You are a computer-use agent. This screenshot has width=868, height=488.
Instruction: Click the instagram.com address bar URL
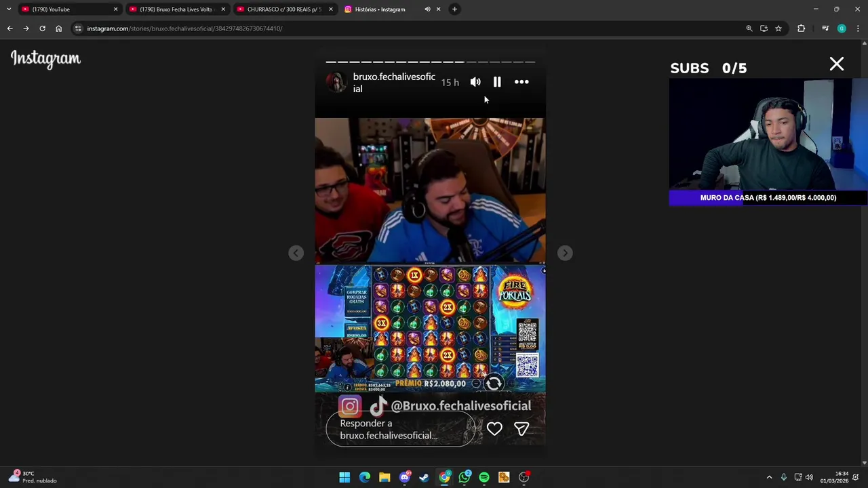(184, 28)
